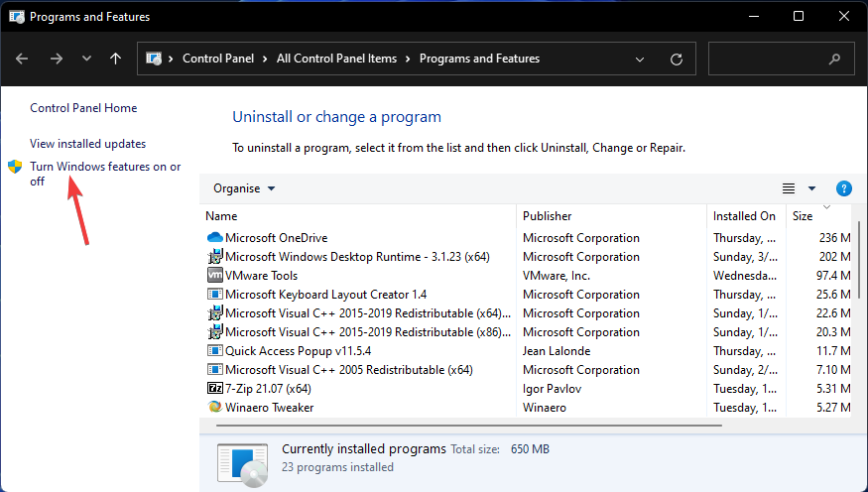Open help with the question mark icon

coord(843,188)
